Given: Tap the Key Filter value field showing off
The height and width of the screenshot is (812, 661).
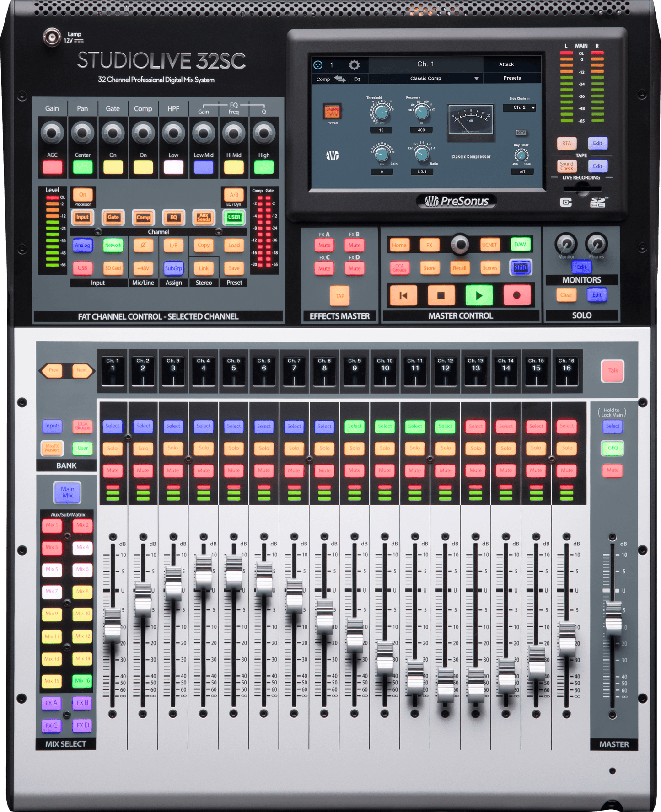Looking at the screenshot, I should click(522, 172).
